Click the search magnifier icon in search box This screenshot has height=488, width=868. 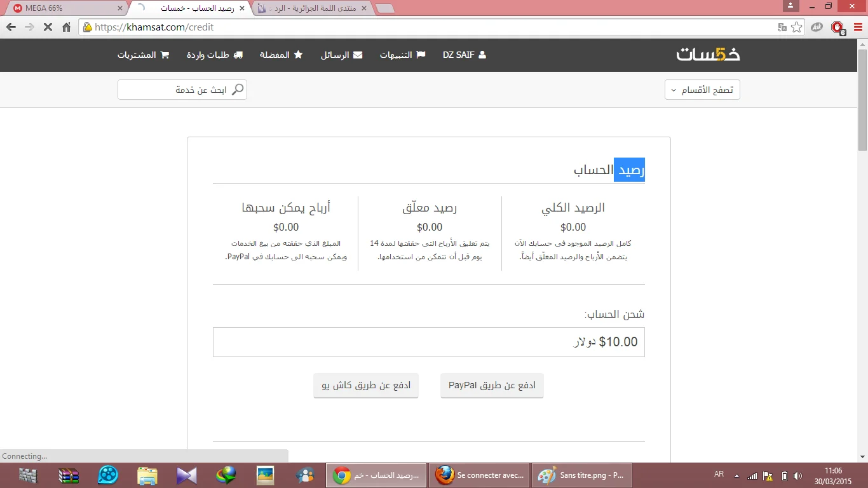pos(238,90)
